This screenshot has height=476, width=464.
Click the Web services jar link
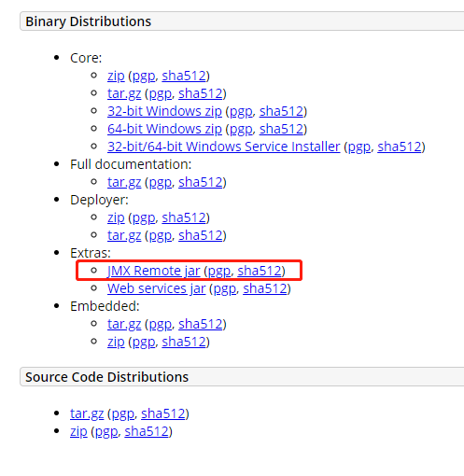(x=157, y=288)
